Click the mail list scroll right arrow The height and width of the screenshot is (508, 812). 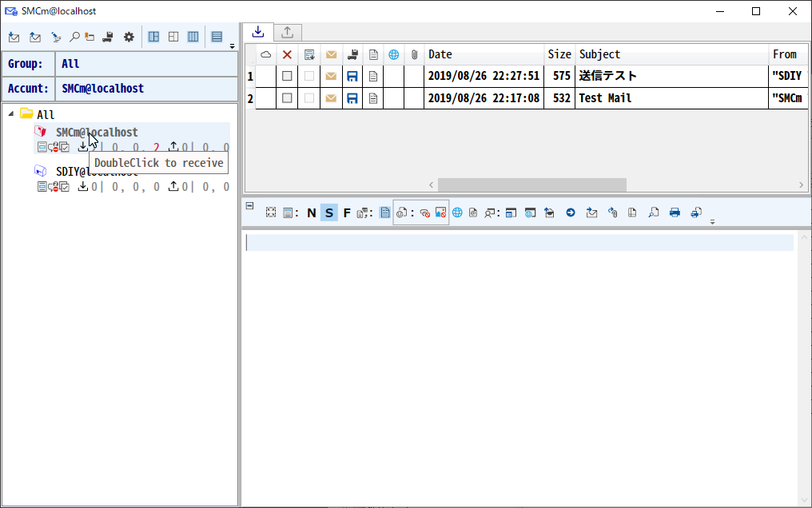[801, 185]
